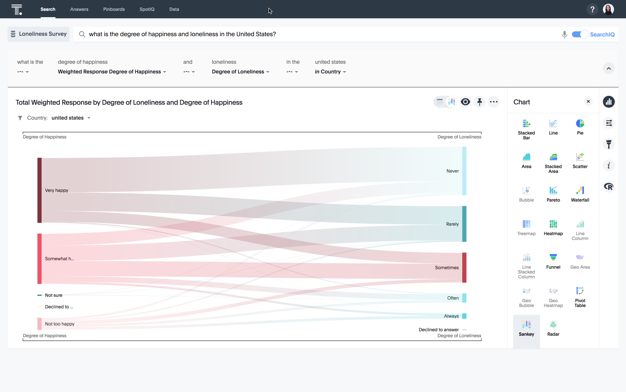Select the Stacked Bar chart type
The height and width of the screenshot is (392, 626).
pyautogui.click(x=526, y=129)
